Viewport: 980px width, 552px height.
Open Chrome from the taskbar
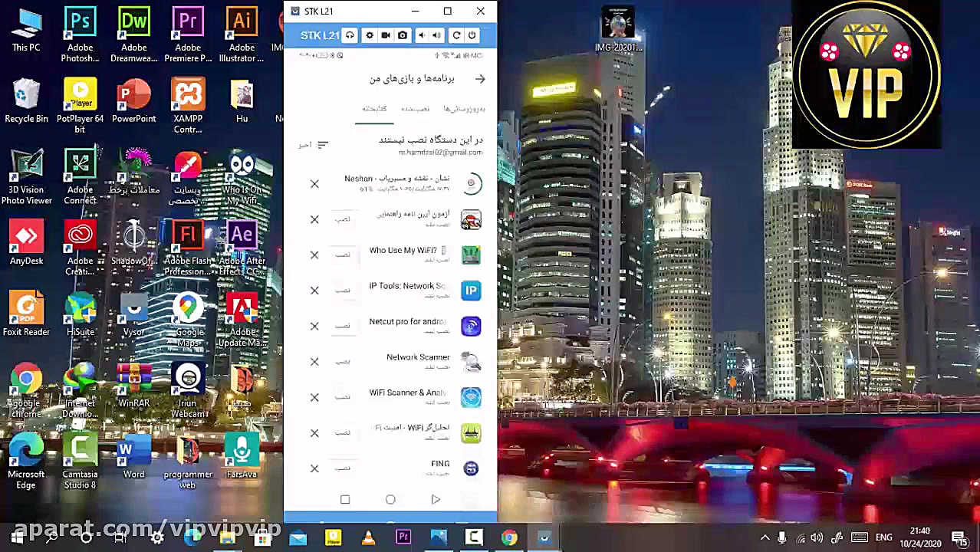pyautogui.click(x=508, y=537)
